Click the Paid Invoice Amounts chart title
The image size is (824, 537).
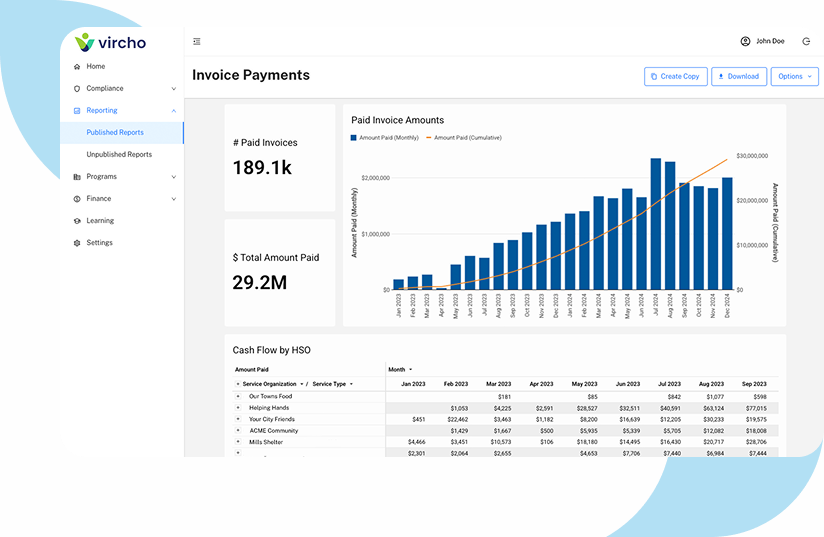(398, 120)
